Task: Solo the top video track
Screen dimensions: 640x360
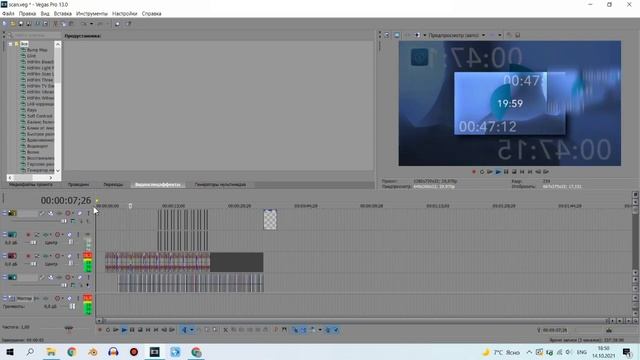Action: (x=88, y=213)
